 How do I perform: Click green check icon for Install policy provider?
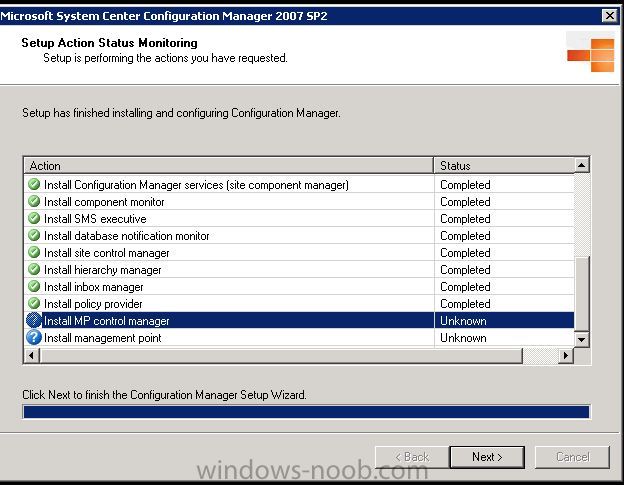[34, 304]
